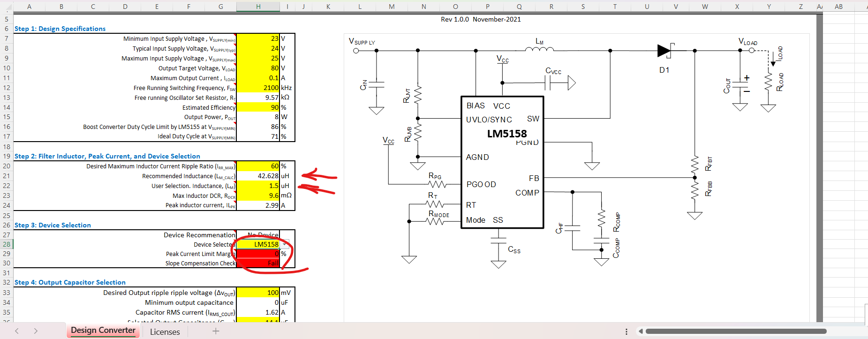Switch to the Licenses sheet tab
Viewport: 868px width, 339px height.
(165, 331)
